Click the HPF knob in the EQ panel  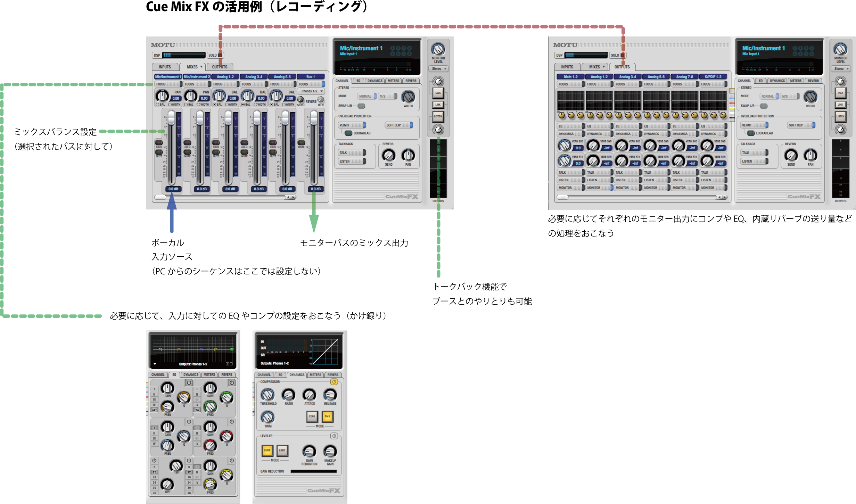(x=167, y=484)
